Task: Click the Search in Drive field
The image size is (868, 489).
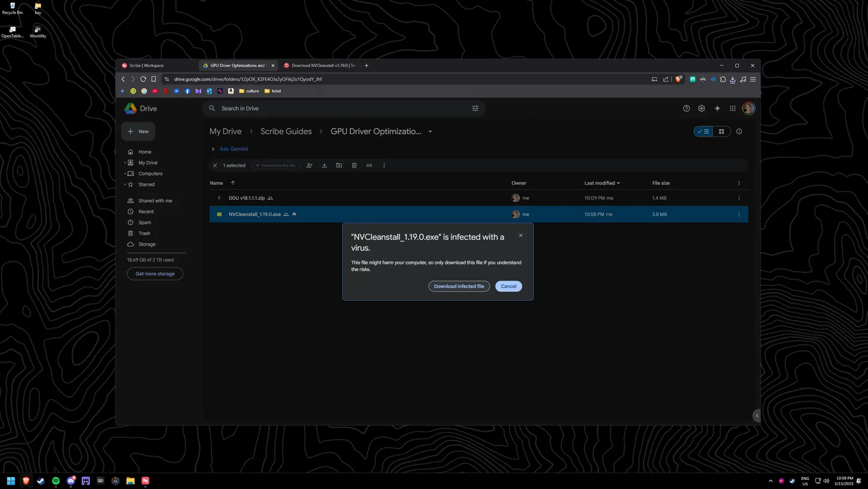Action: click(x=344, y=109)
